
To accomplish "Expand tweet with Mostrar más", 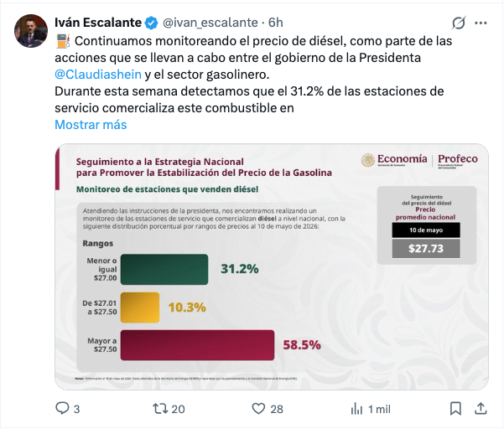I will pos(91,125).
